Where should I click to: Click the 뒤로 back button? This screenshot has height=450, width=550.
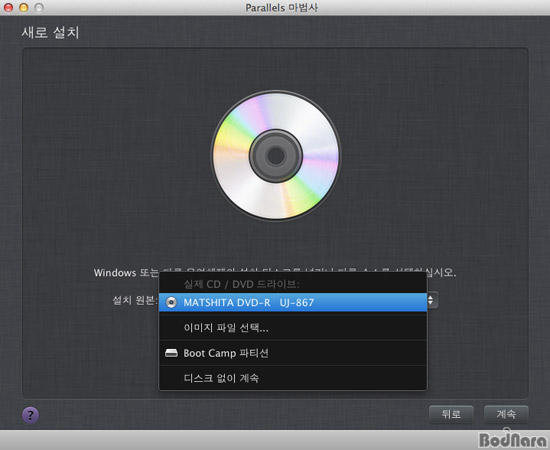(451, 414)
